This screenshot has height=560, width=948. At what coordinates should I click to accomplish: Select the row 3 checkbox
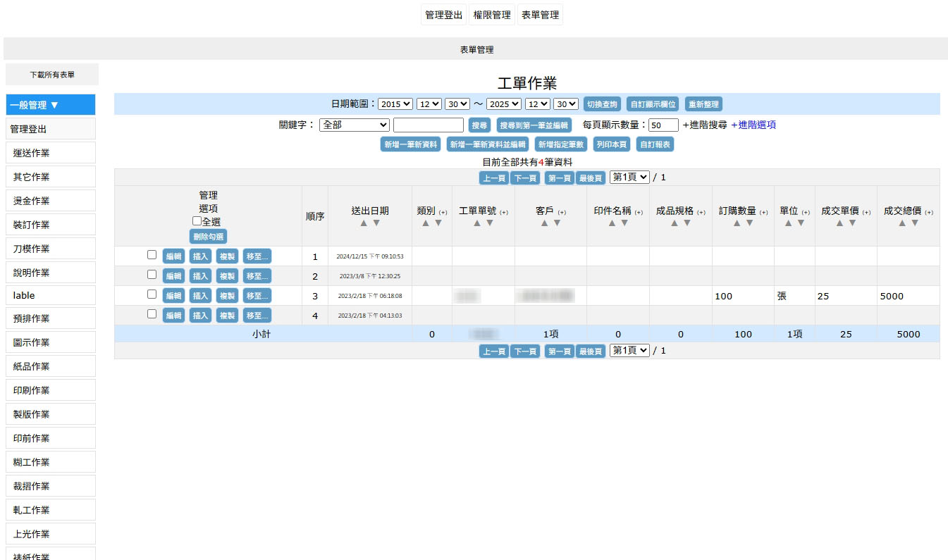(152, 294)
